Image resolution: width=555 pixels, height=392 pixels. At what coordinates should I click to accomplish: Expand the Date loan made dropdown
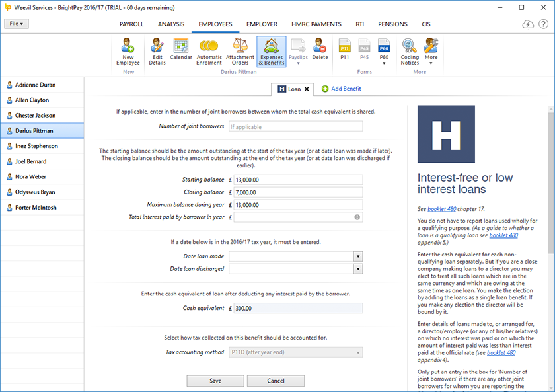[358, 256]
